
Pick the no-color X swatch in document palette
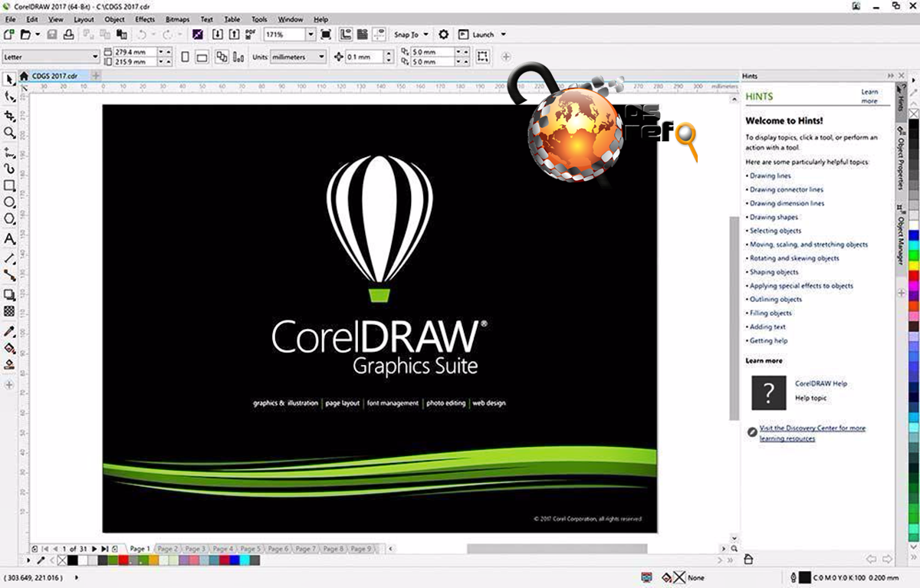click(x=62, y=560)
